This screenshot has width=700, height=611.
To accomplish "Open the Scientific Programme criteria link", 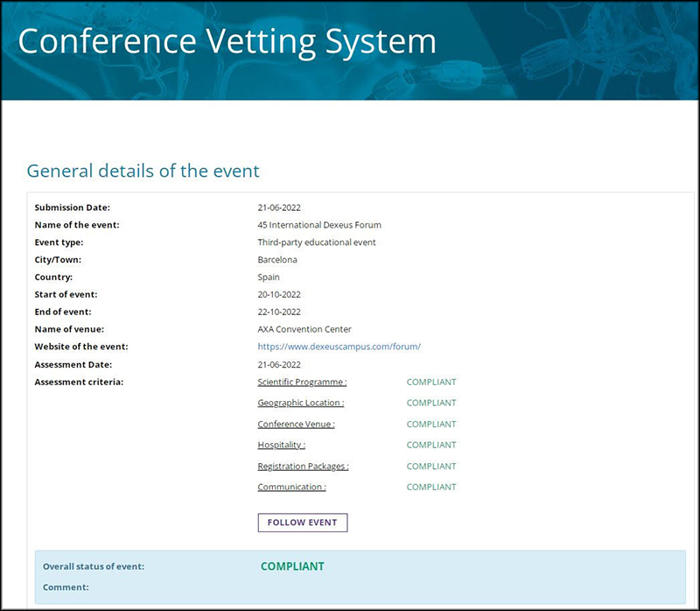I will pyautogui.click(x=302, y=382).
